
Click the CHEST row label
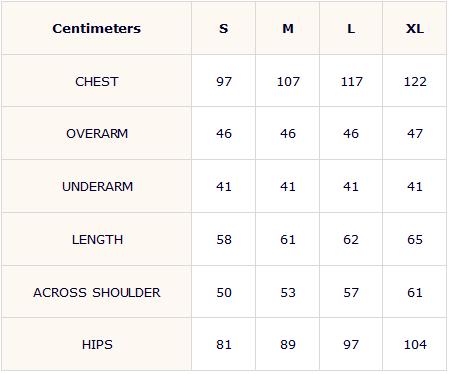[97, 81]
